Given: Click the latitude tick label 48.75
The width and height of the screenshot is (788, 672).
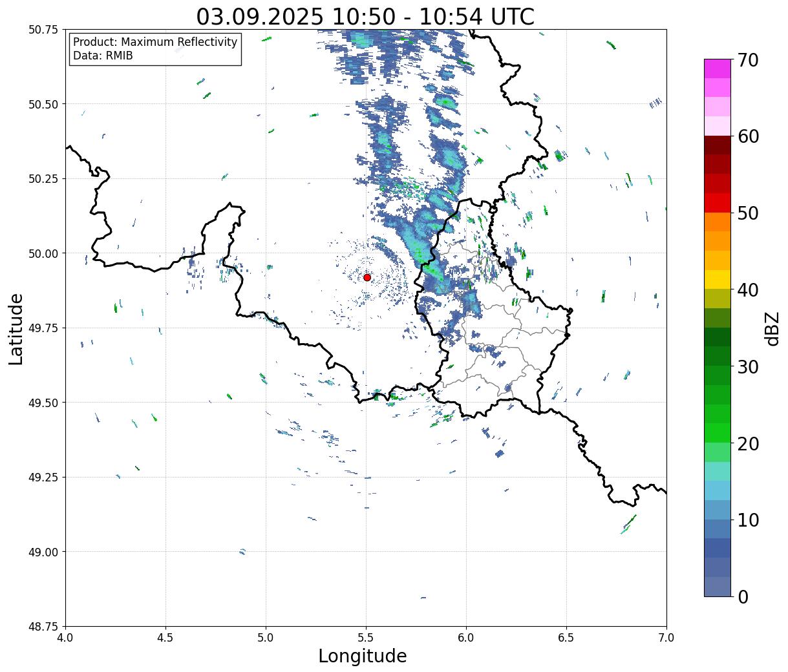Looking at the screenshot, I should pos(43,627).
